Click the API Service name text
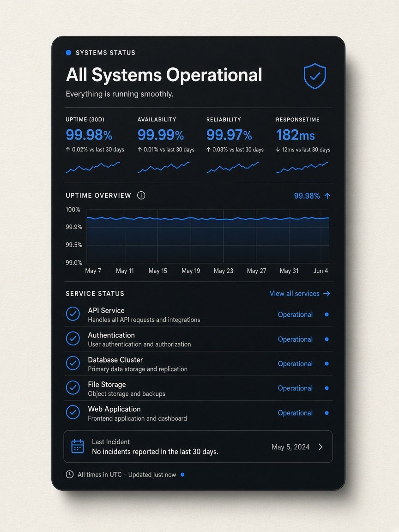Screen dimensions: 399x532 106,310
